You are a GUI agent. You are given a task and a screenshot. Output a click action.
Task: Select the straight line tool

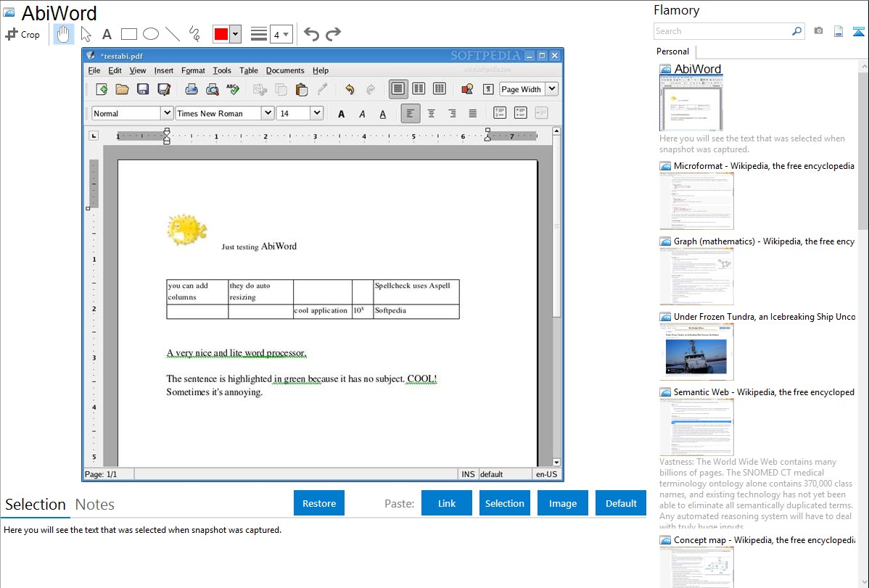pos(173,34)
